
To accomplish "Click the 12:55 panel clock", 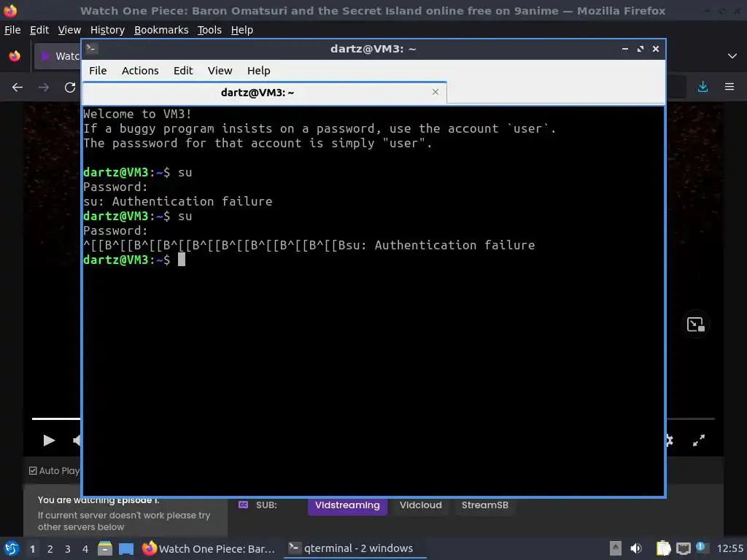I will tap(729, 548).
